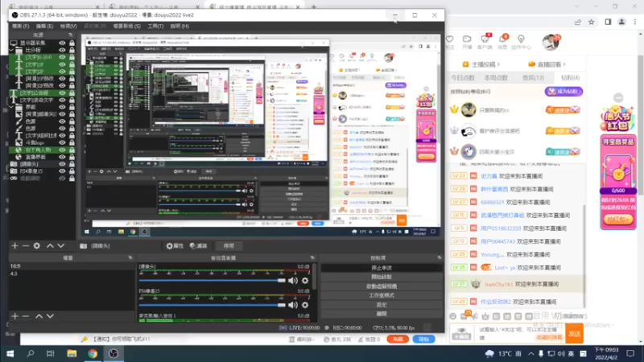
Task: Switch to 今日点数 tab
Action: [x=463, y=77]
